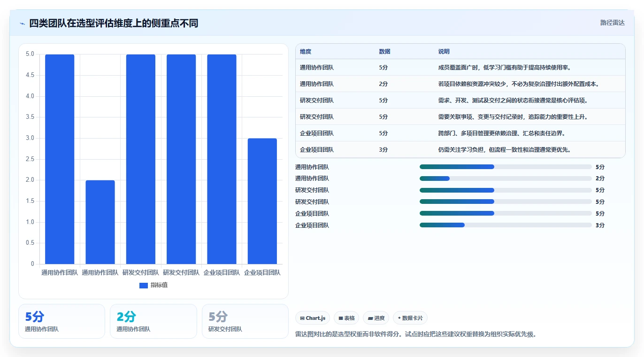Click the 维度 column header
644x357 pixels.
306,52
